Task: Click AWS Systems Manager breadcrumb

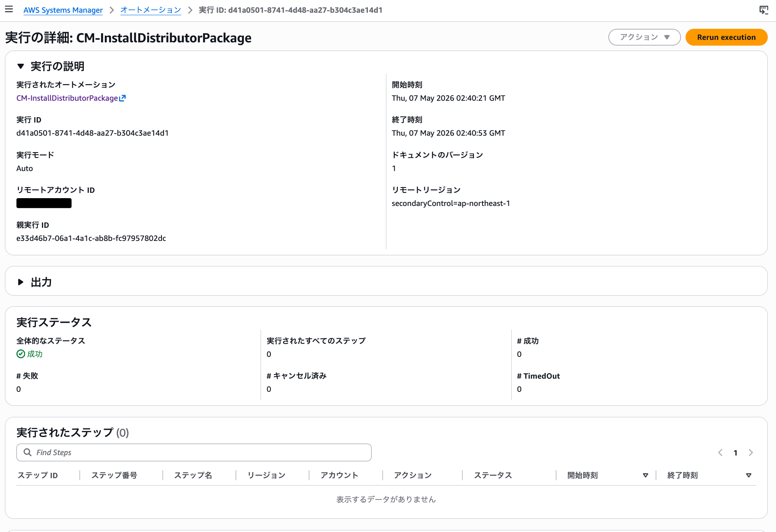Action: point(63,10)
